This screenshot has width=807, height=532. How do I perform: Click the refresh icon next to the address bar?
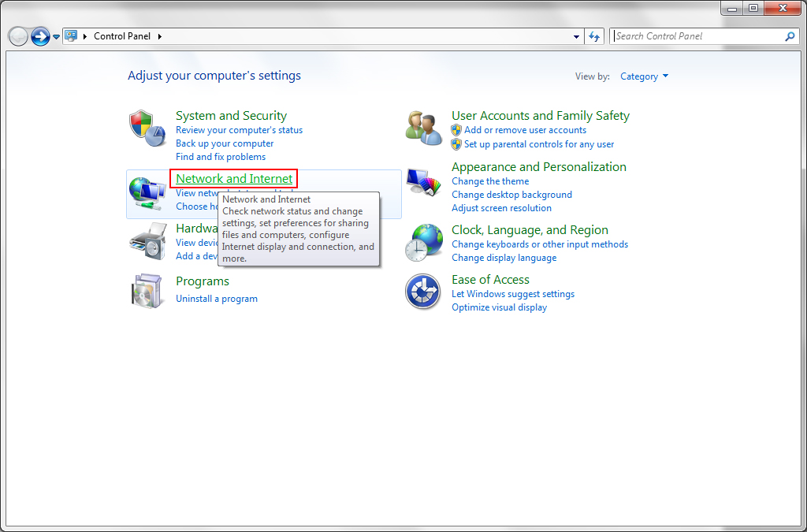[595, 35]
